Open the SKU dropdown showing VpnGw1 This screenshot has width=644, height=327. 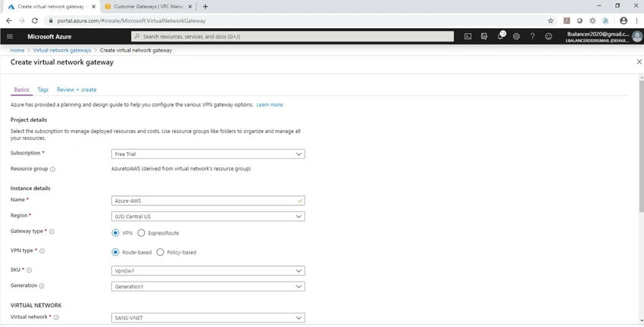click(208, 271)
